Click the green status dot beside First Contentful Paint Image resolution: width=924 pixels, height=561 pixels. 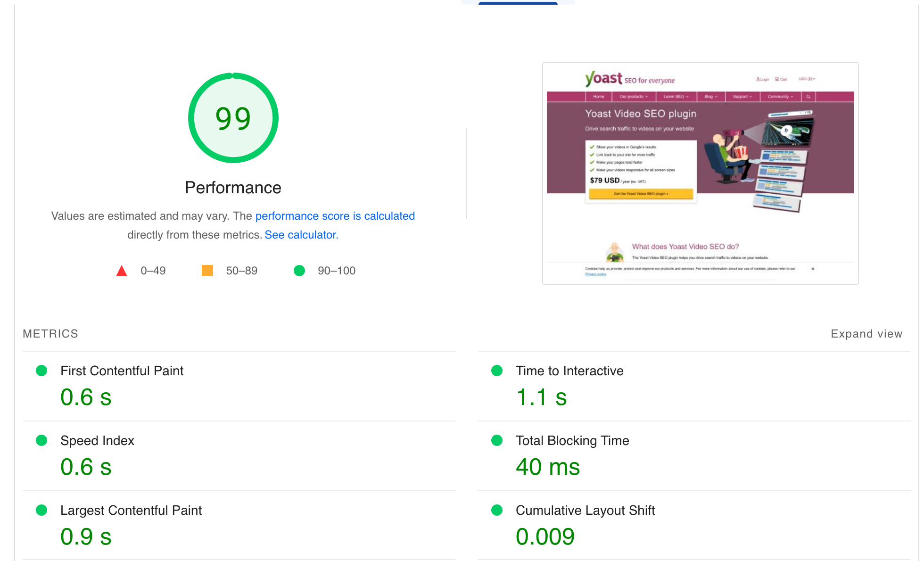41,371
